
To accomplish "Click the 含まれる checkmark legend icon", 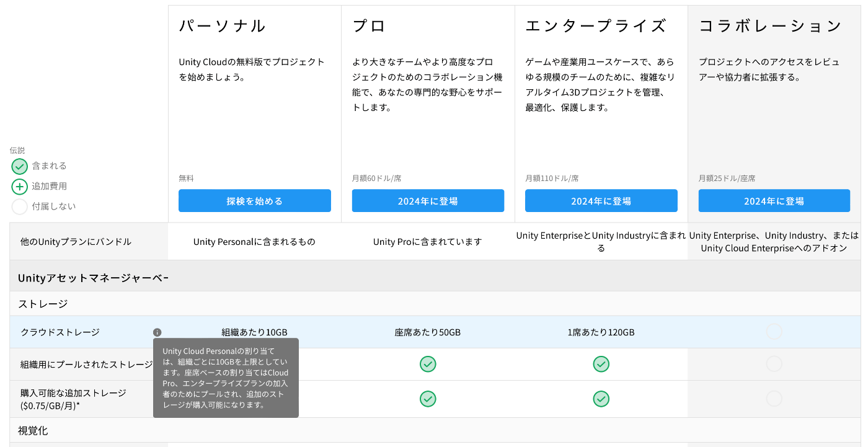I will (x=20, y=166).
